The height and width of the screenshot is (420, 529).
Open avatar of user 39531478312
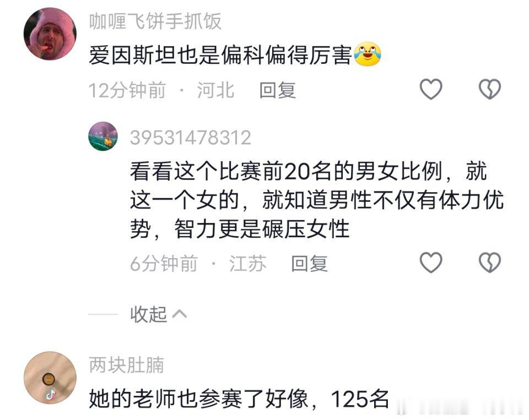tap(103, 136)
